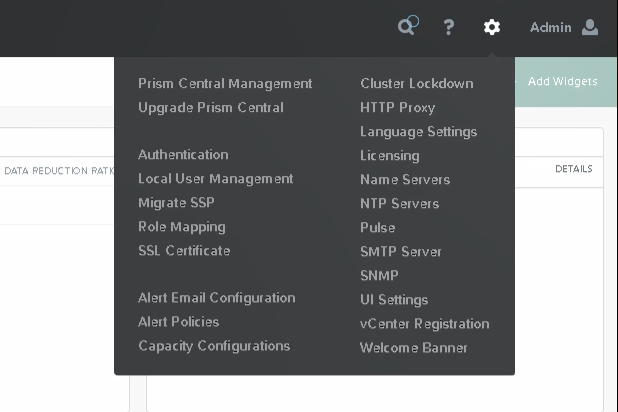Click the DETAILS column header
618x412 pixels.
click(574, 169)
